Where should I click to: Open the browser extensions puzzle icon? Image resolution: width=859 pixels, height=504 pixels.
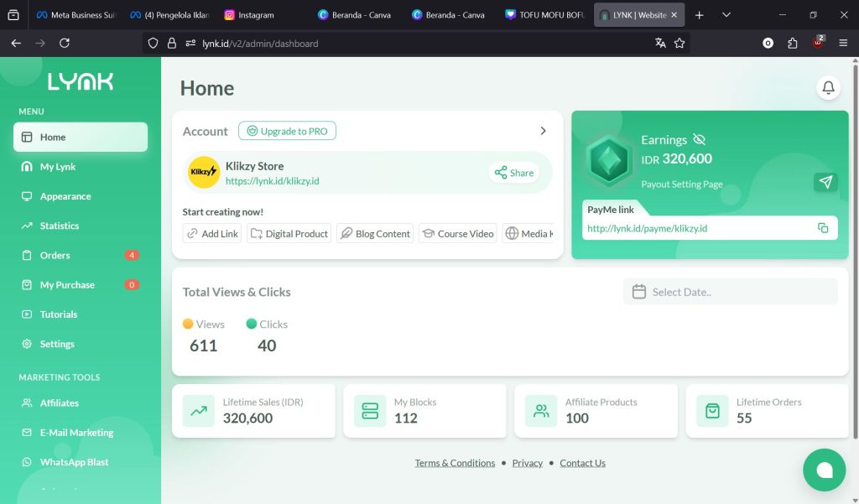pos(792,43)
